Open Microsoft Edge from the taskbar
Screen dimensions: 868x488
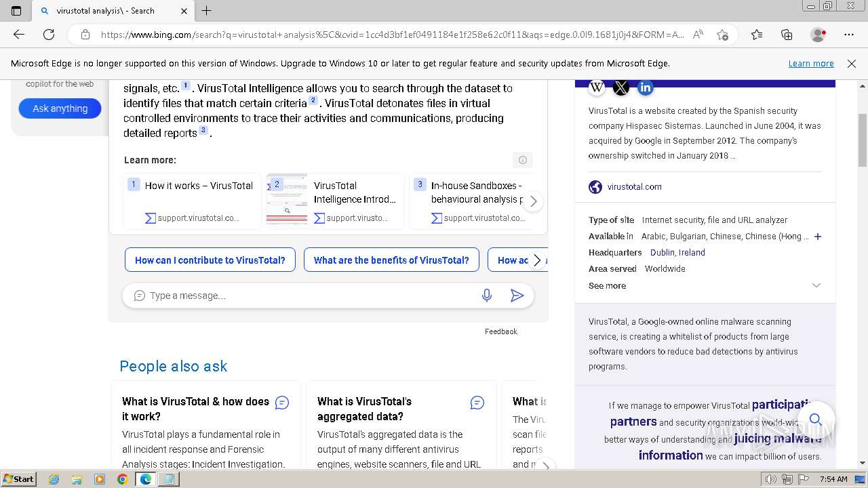(145, 479)
